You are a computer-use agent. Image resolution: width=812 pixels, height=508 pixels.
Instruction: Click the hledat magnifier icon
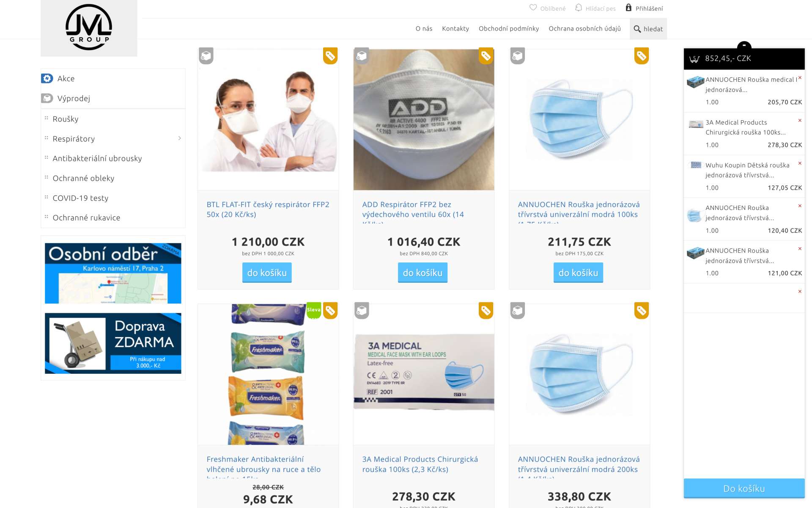(x=637, y=29)
